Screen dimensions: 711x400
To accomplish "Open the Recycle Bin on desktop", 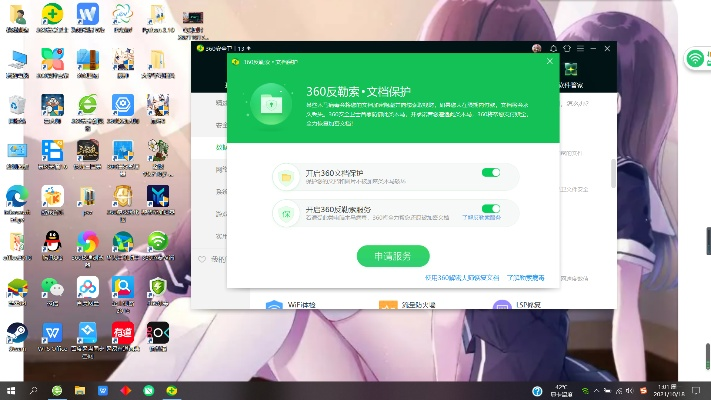I will point(17,105).
